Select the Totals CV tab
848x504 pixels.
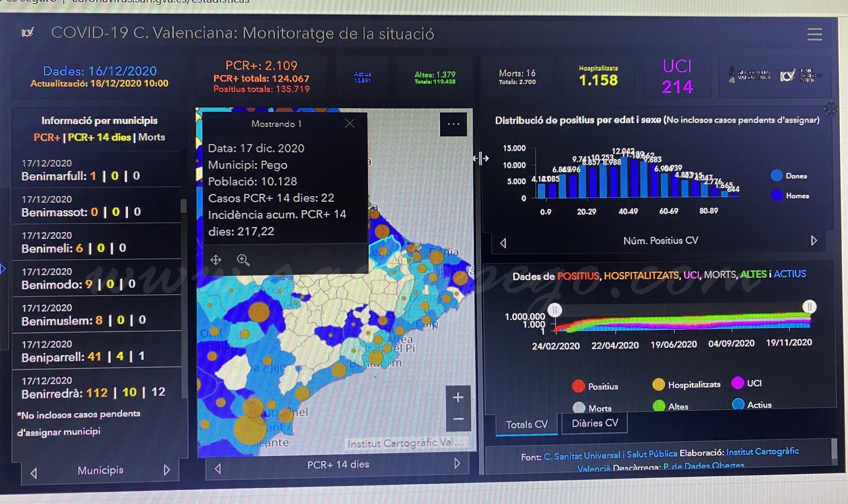(x=527, y=425)
